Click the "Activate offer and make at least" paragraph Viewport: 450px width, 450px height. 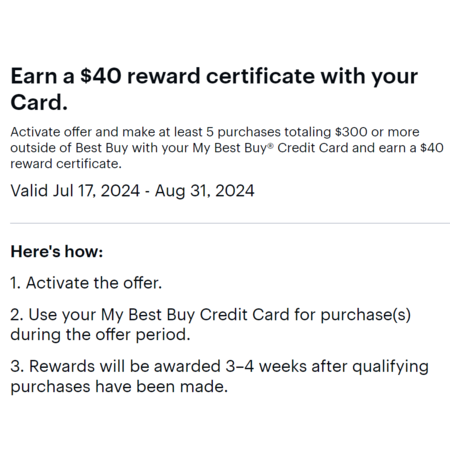[x=227, y=148]
